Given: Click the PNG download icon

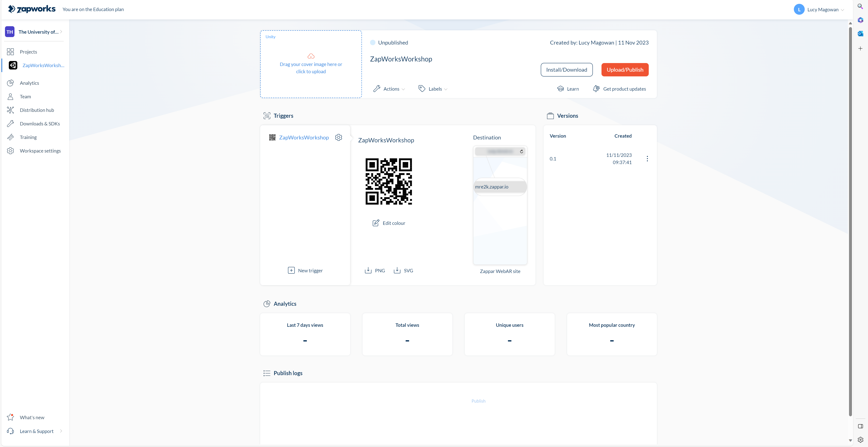Looking at the screenshot, I should (368, 271).
